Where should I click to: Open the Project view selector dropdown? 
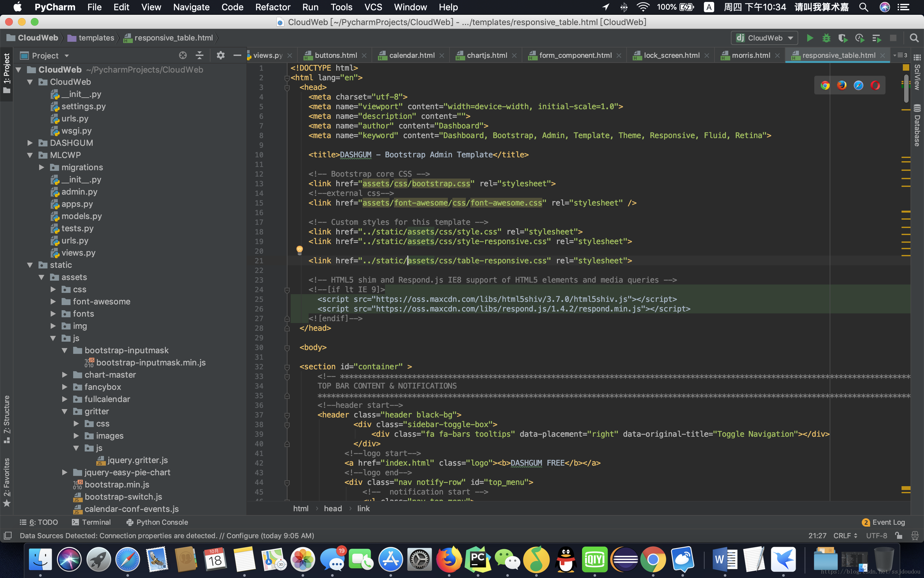(45, 56)
